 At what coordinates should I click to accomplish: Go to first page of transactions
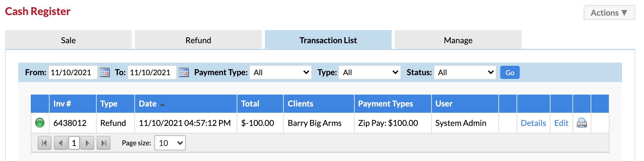pos(45,143)
